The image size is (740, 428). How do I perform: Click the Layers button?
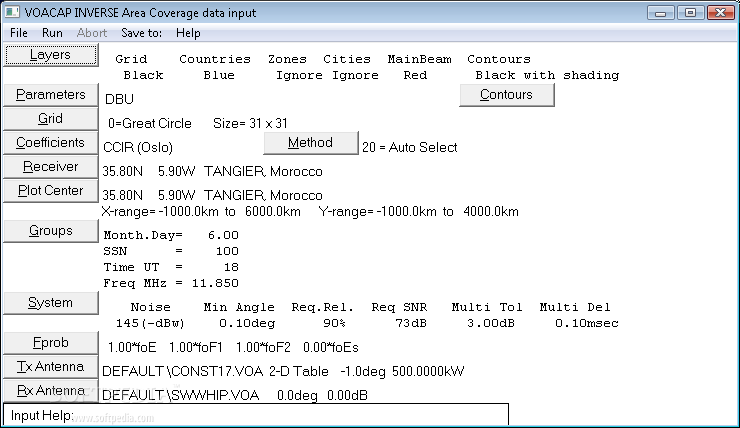tap(50, 55)
